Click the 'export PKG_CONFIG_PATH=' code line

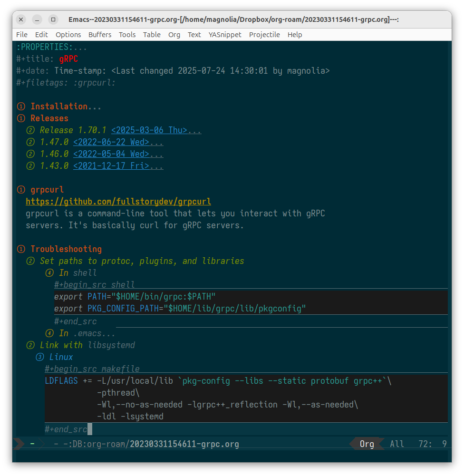point(180,309)
